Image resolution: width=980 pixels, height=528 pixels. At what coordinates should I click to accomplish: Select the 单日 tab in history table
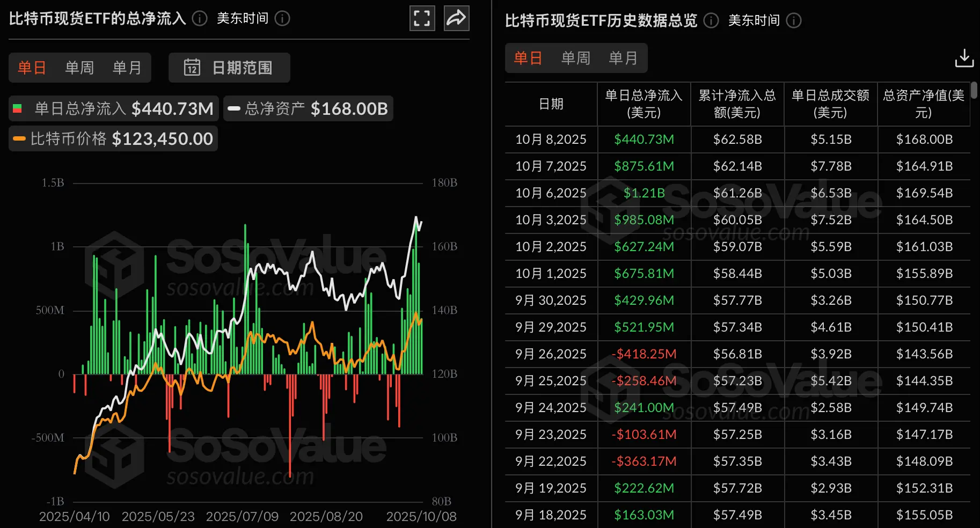[528, 58]
